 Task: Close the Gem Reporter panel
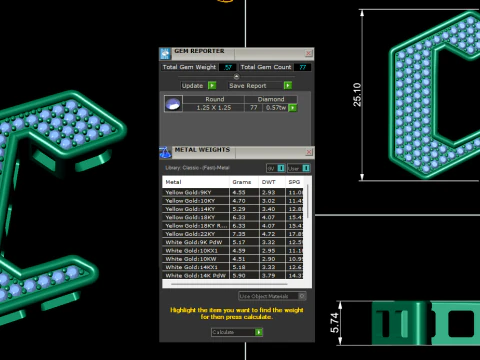coord(309,53)
